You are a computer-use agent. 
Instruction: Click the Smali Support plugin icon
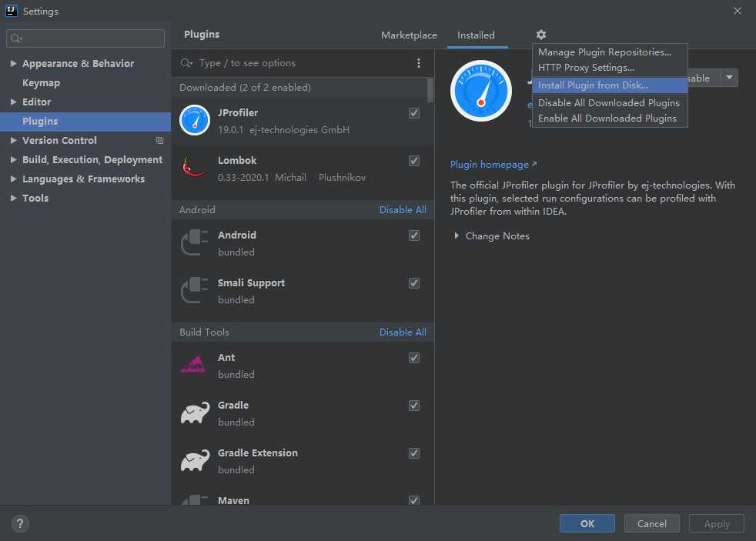click(194, 290)
